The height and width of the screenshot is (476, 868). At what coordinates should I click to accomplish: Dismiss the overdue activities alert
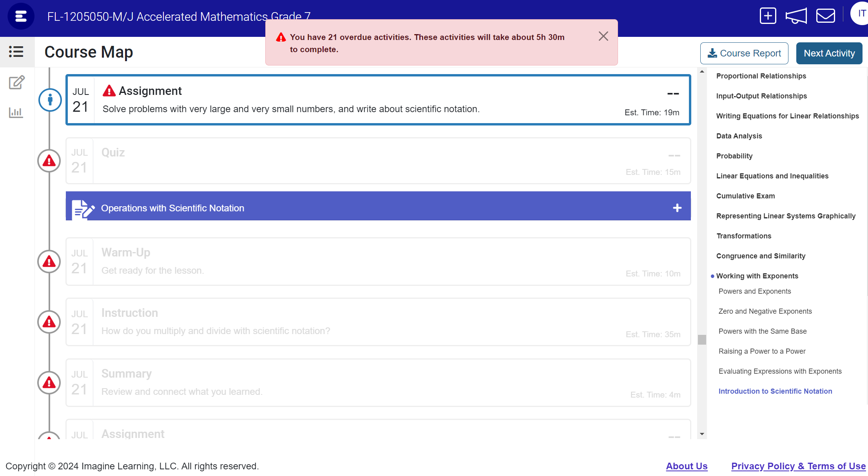[603, 36]
